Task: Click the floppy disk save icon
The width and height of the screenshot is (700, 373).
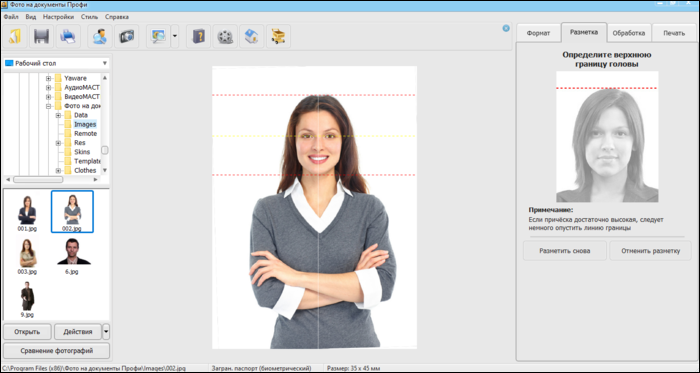Action: pyautogui.click(x=42, y=37)
